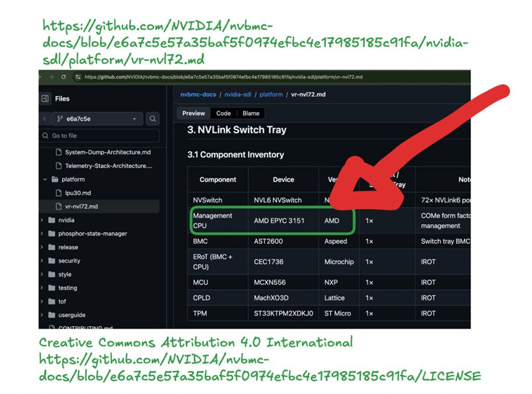
Task: Click the tof folder icon
Action: coord(52,302)
